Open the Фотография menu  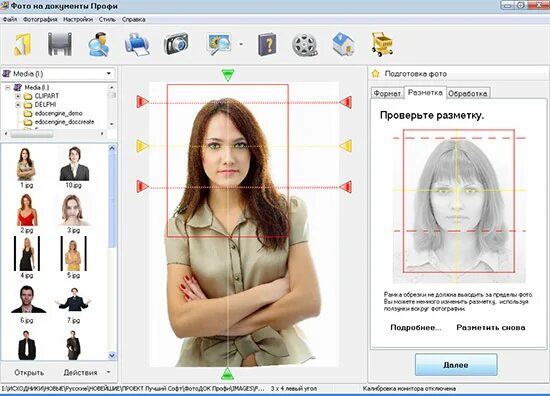coord(40,19)
